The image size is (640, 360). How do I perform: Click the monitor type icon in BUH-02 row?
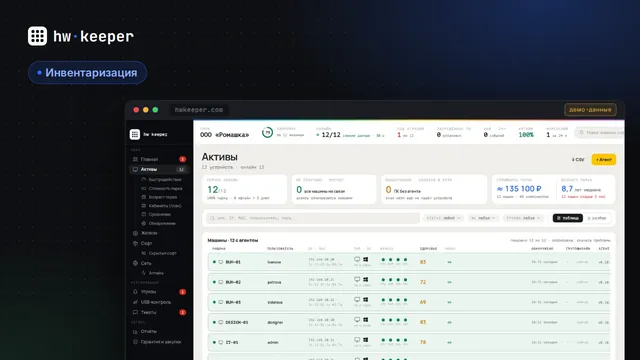357,280
